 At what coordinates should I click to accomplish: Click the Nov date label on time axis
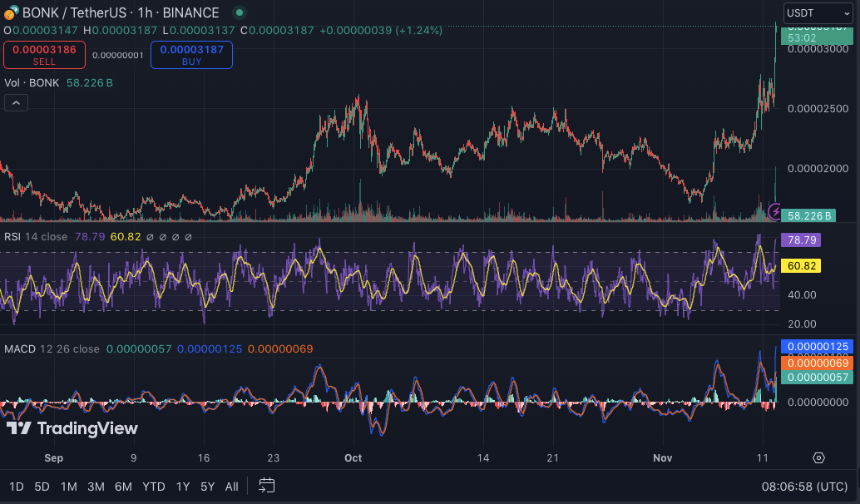(663, 458)
